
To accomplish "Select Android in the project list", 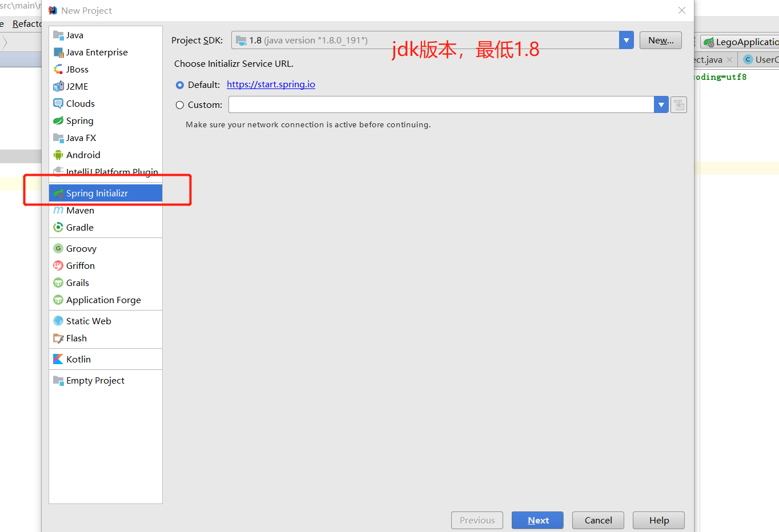I will [x=83, y=155].
